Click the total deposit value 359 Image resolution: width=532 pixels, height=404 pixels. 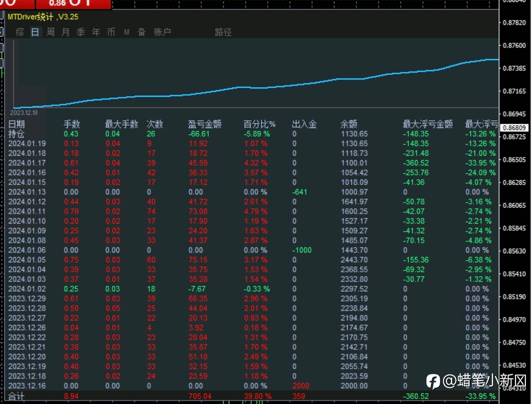(299, 396)
